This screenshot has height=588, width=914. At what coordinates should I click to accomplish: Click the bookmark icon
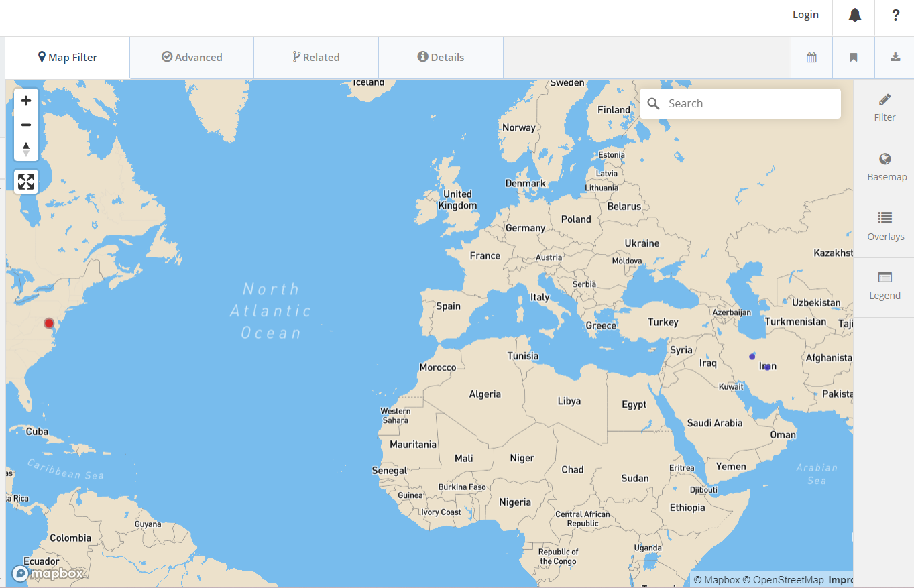point(853,58)
